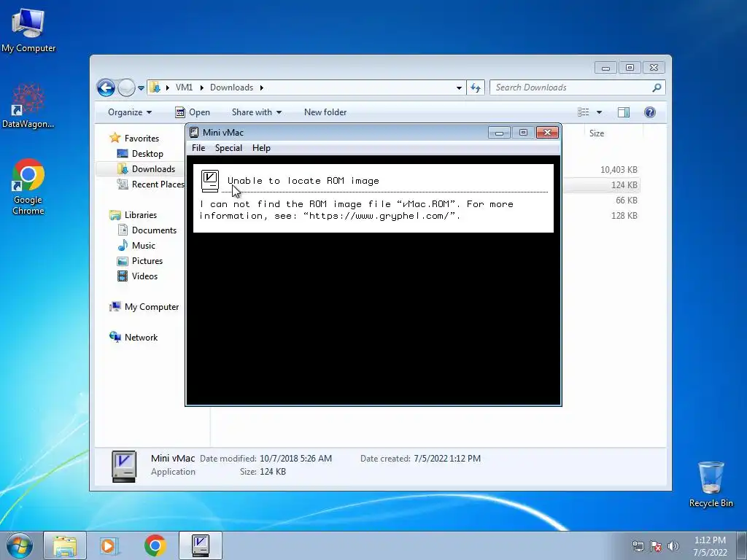Image resolution: width=747 pixels, height=560 pixels.
Task: Click the Chrome icon in the taskbar
Action: (155, 545)
